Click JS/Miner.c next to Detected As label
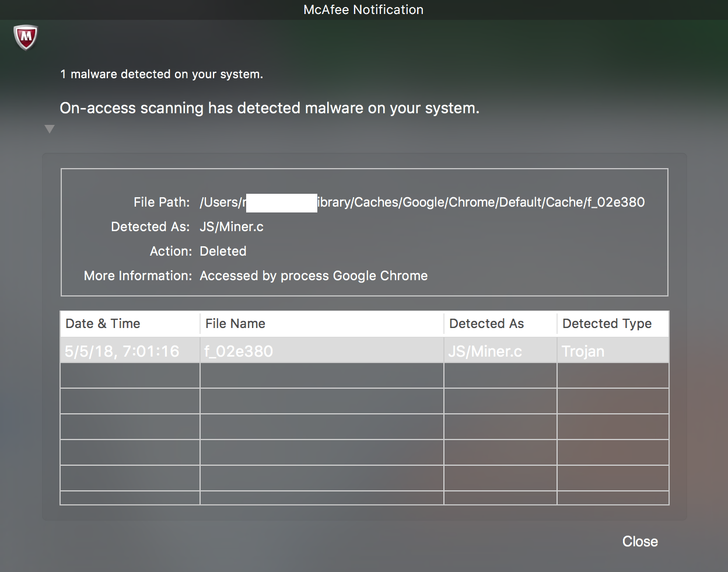The height and width of the screenshot is (572, 728). coord(232,226)
